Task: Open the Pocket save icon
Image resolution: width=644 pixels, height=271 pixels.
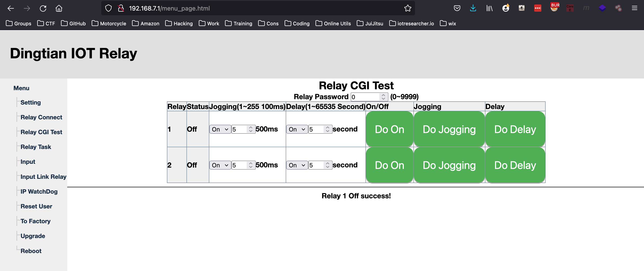Action: [457, 8]
